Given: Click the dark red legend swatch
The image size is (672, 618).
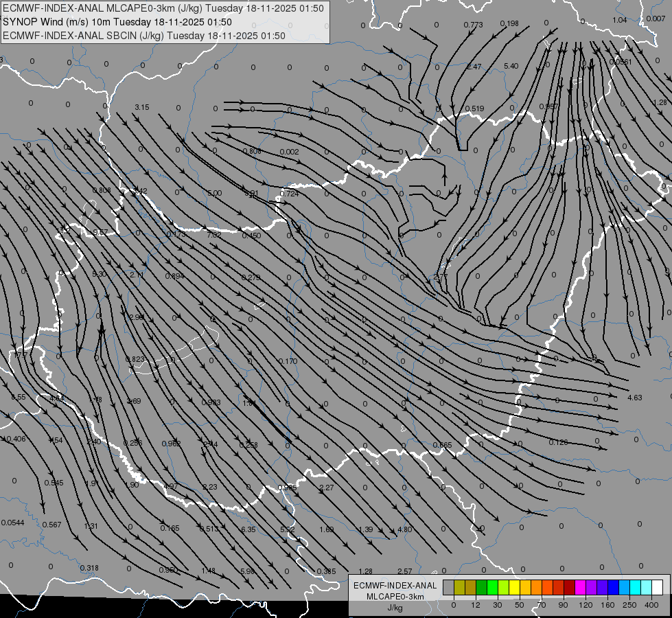Looking at the screenshot, I should 569,588.
